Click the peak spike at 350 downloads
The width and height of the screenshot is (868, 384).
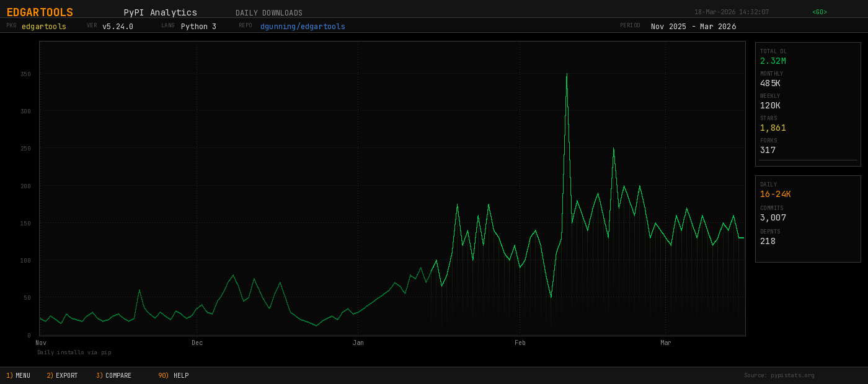pyautogui.click(x=567, y=74)
